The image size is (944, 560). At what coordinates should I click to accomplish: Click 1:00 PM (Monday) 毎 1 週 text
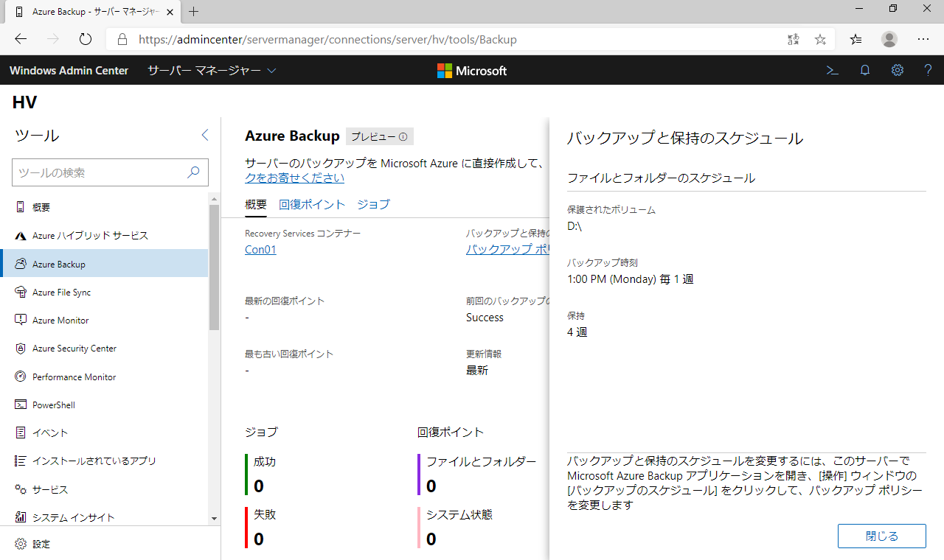pos(631,279)
